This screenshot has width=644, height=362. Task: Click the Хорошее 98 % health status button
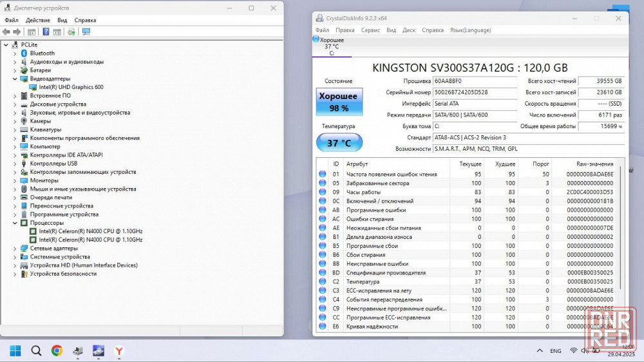point(339,102)
